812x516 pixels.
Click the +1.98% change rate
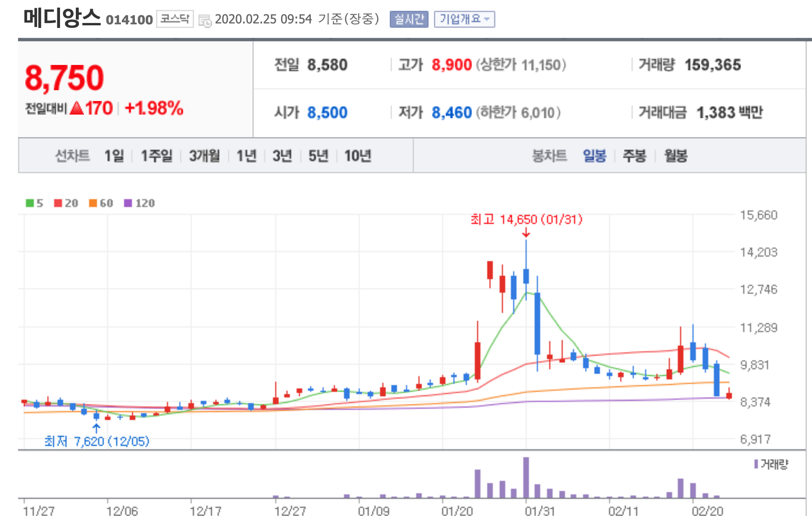[x=154, y=108]
